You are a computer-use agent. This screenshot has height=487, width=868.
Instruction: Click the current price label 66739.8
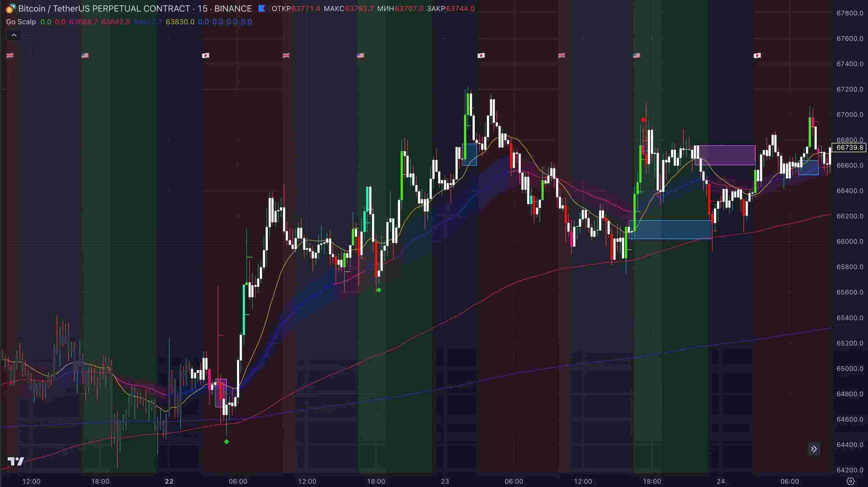(x=850, y=148)
